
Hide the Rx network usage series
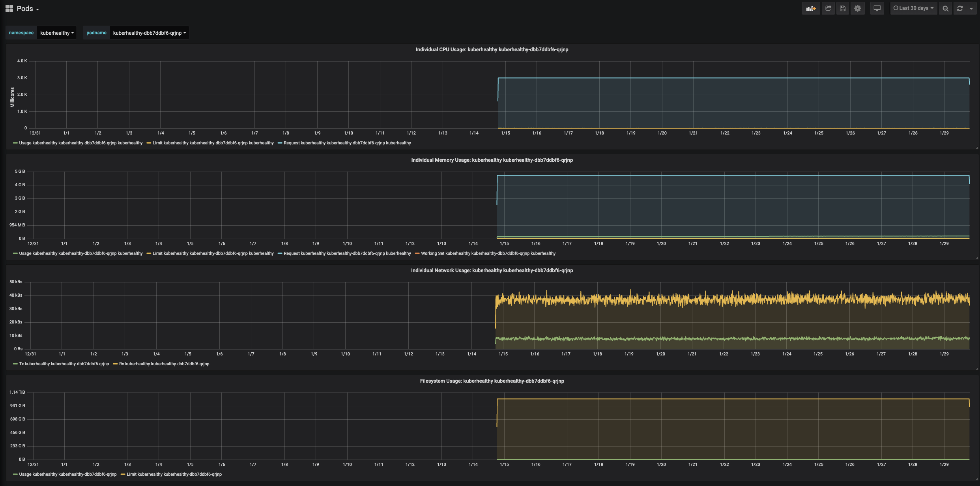coord(161,364)
